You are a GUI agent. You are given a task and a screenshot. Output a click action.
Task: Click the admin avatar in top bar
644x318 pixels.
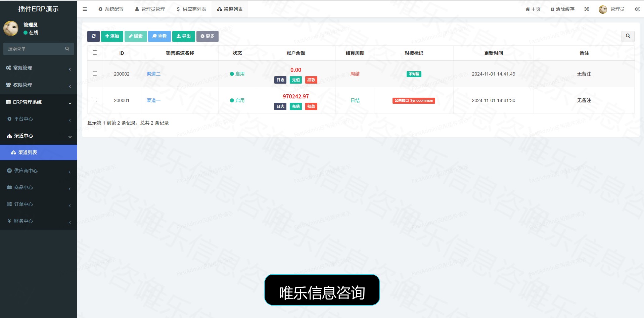(x=603, y=9)
